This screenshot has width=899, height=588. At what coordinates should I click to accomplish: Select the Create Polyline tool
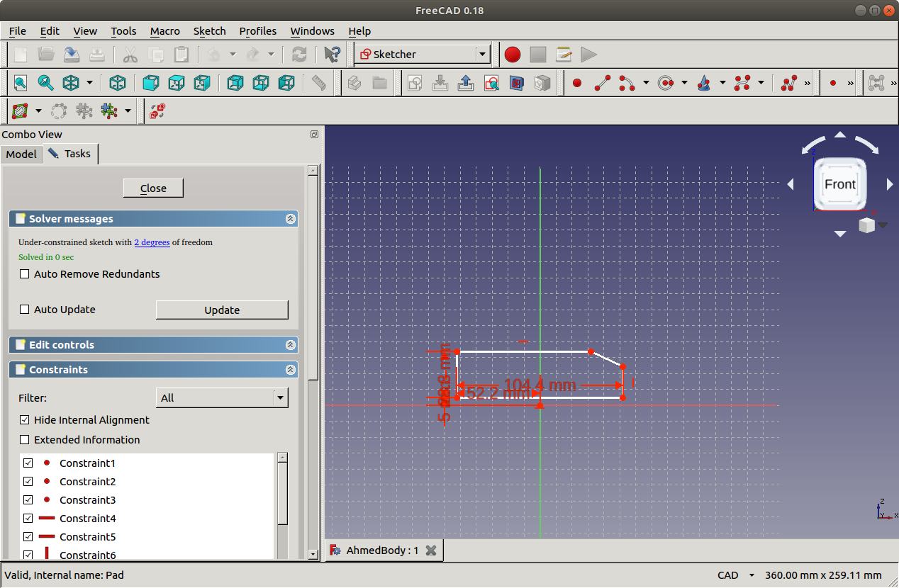788,83
